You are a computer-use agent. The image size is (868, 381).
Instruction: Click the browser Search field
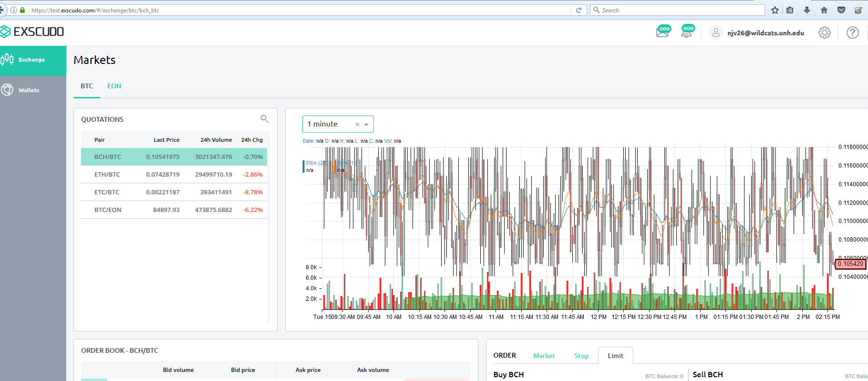point(677,10)
